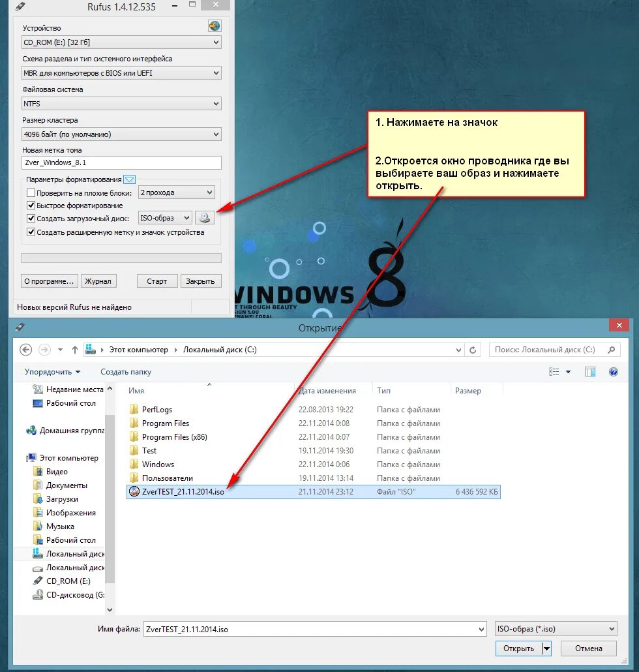Change the file view layout icon
Image resolution: width=639 pixels, height=672 pixels.
(554, 372)
